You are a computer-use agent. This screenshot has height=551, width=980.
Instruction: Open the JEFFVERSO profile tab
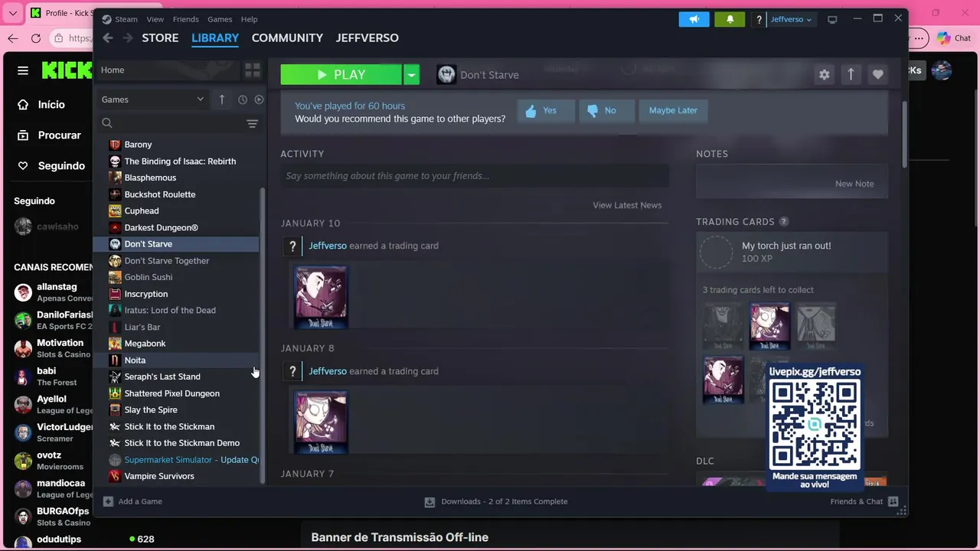[367, 37]
